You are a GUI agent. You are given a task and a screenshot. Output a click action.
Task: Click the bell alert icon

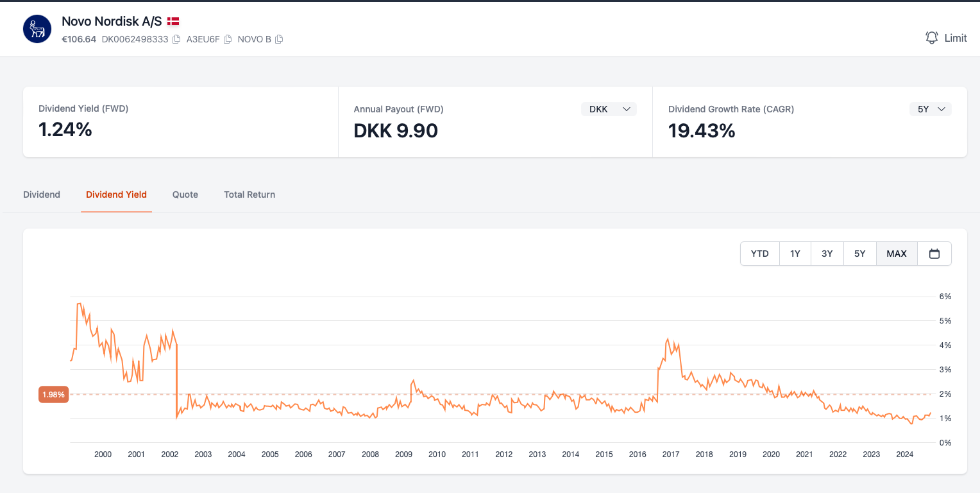click(x=931, y=38)
